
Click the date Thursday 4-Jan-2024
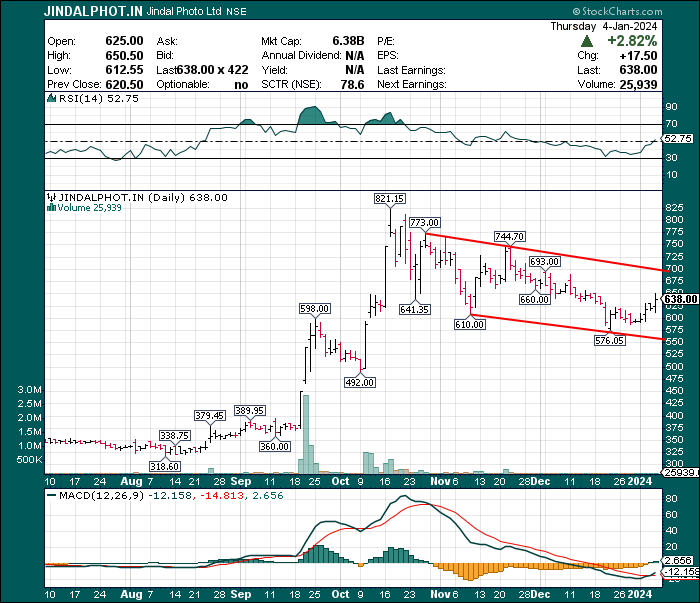[604, 26]
